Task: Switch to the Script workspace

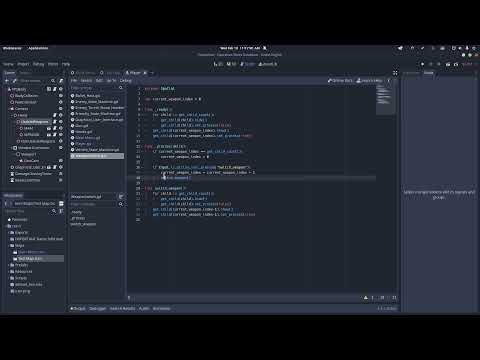Action: [x=247, y=64]
